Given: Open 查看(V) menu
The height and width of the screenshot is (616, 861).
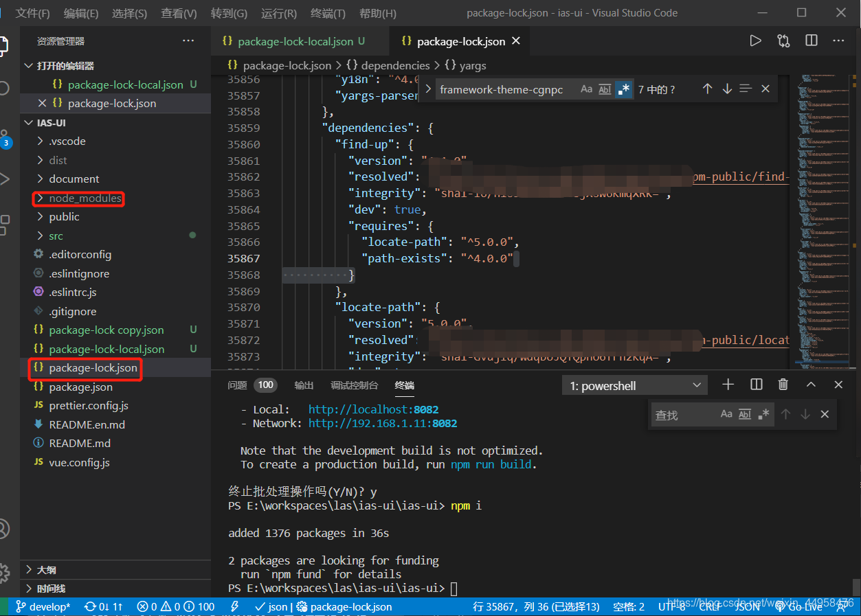Looking at the screenshot, I should pos(179,13).
